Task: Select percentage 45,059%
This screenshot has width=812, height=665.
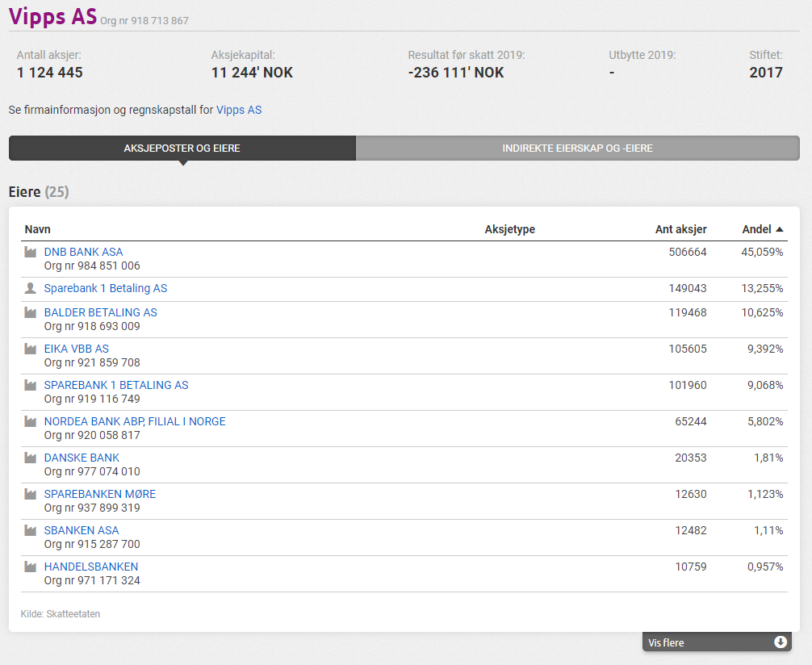Action: (x=762, y=253)
